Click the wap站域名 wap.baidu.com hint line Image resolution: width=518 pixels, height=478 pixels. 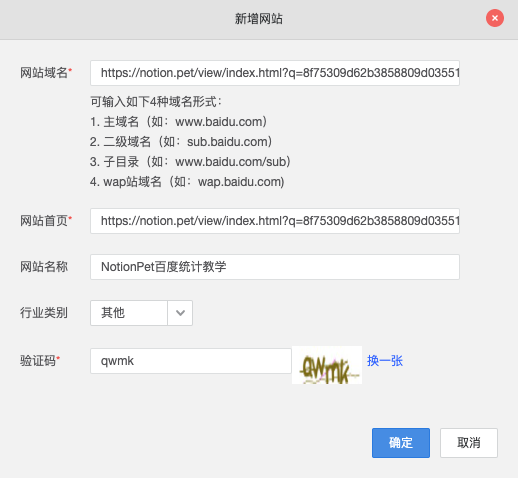tap(187, 182)
